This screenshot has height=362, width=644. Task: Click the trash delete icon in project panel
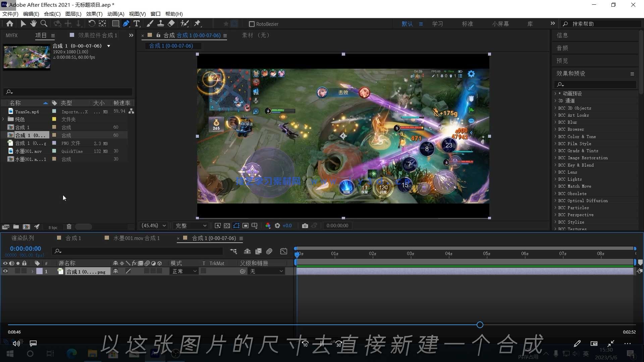(69, 227)
